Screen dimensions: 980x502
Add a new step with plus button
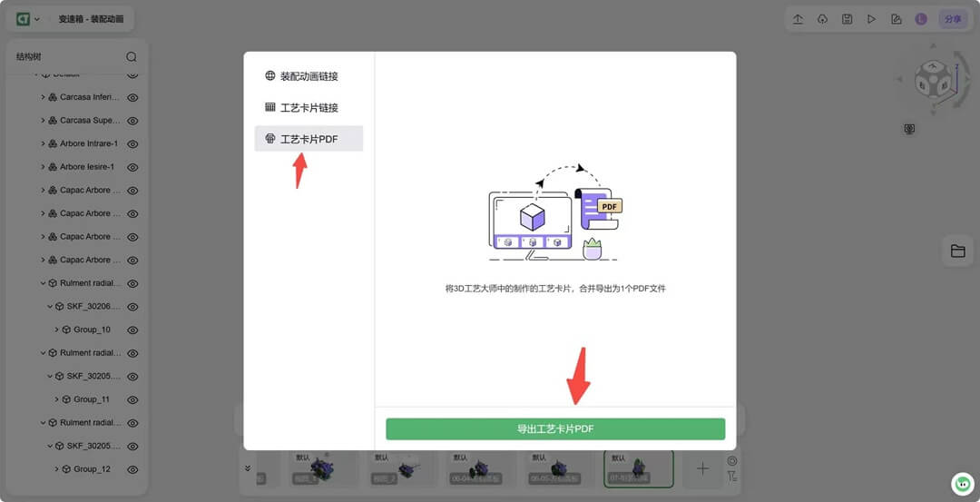click(702, 468)
